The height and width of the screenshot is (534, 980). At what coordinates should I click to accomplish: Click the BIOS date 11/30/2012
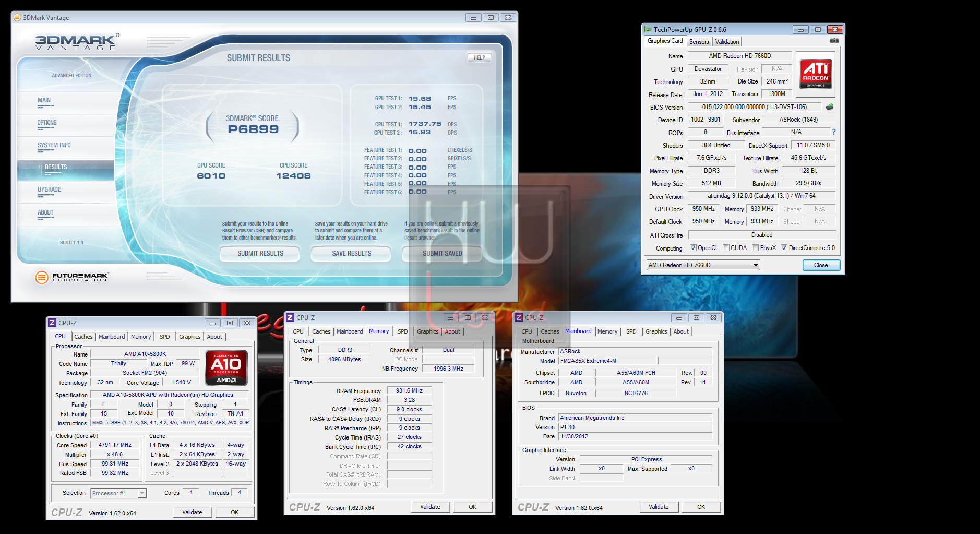point(635,436)
